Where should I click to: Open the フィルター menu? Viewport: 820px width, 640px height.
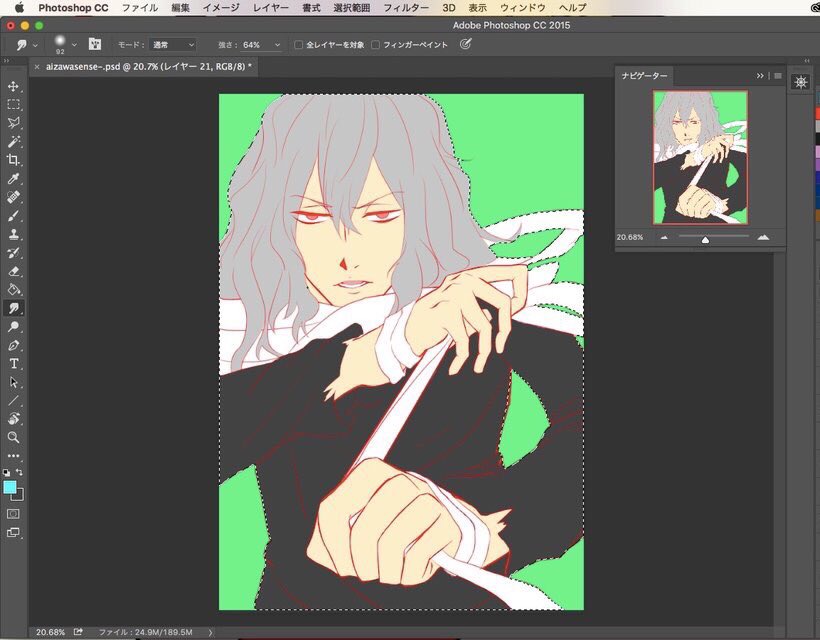[406, 7]
